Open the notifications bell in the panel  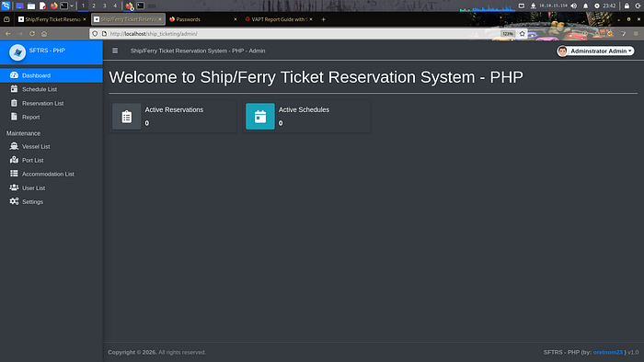(x=586, y=6)
